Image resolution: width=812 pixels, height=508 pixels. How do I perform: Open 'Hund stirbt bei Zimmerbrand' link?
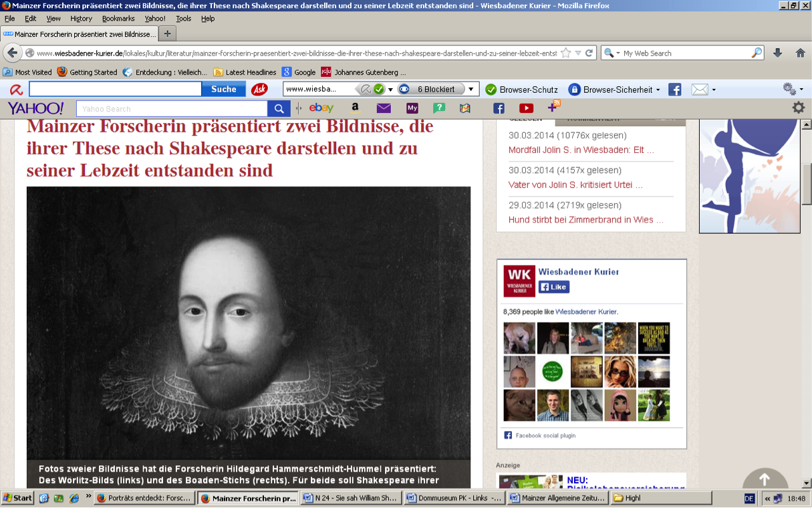586,219
